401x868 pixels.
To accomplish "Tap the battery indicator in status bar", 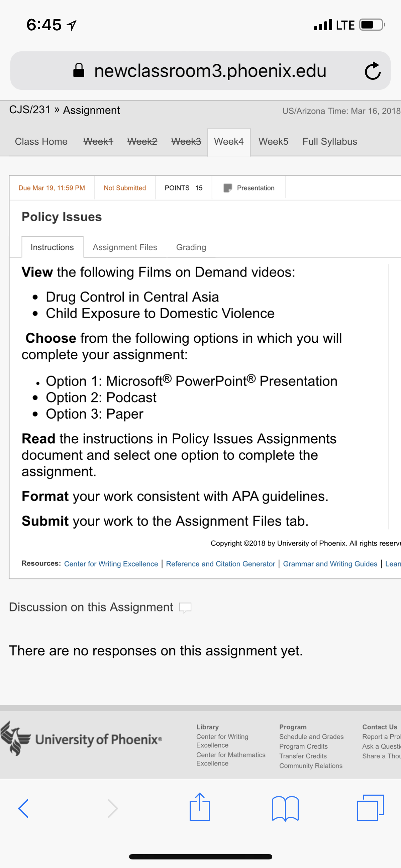I will point(372,25).
